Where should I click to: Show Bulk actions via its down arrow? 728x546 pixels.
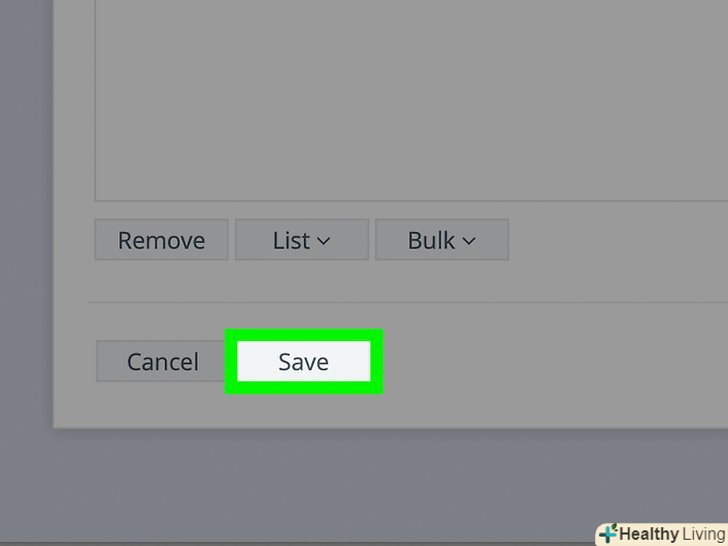click(x=469, y=241)
